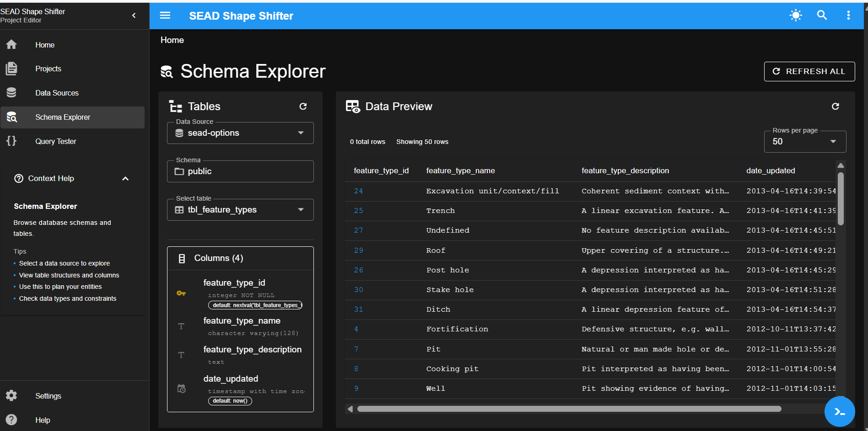Click the hamburger menu icon in header
Viewport: 868px width, 431px height.
(165, 16)
